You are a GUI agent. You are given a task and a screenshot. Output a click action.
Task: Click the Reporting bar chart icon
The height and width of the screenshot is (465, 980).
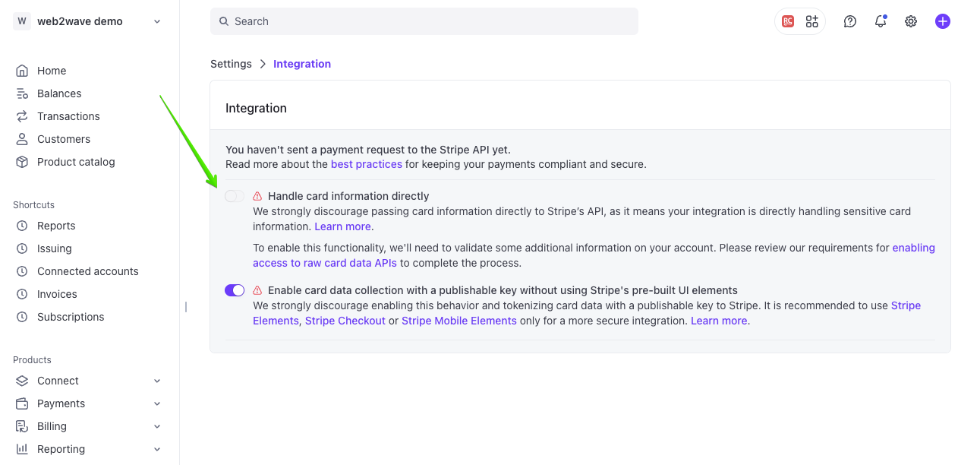pyautogui.click(x=22, y=449)
